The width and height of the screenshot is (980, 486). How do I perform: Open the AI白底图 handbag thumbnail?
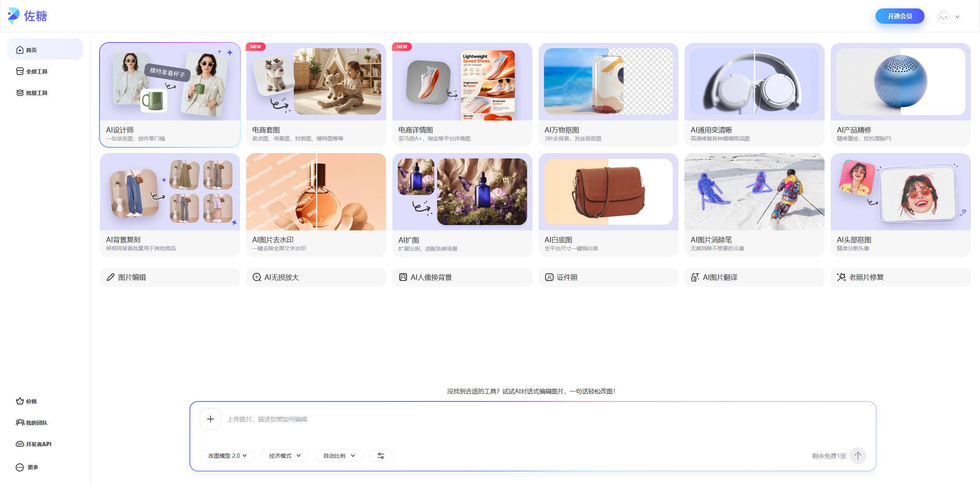coord(608,192)
